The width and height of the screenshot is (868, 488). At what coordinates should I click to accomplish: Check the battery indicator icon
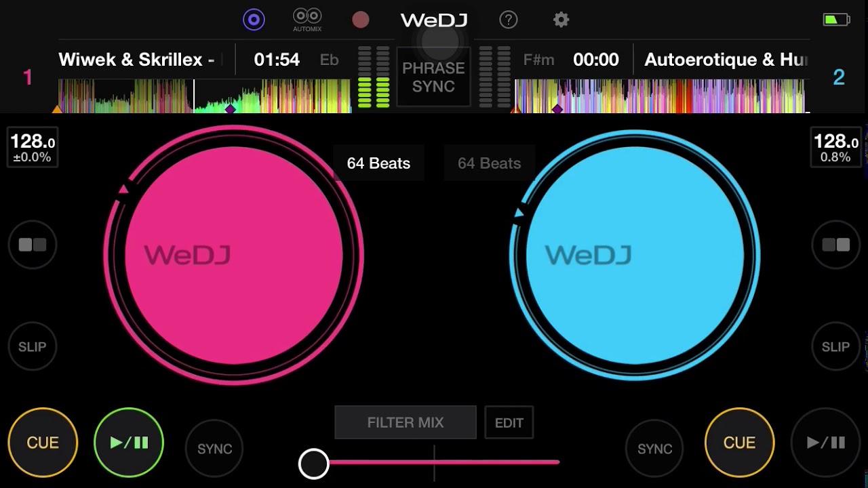coord(836,20)
